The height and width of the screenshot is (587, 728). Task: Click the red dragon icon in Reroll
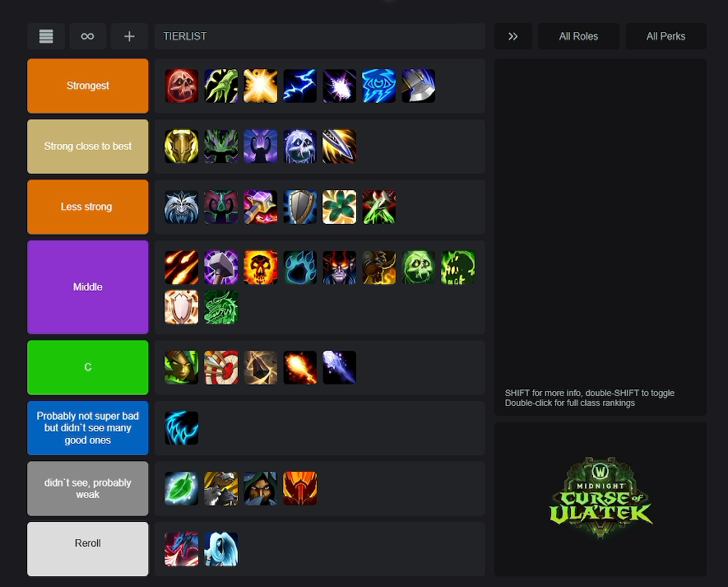(x=182, y=549)
